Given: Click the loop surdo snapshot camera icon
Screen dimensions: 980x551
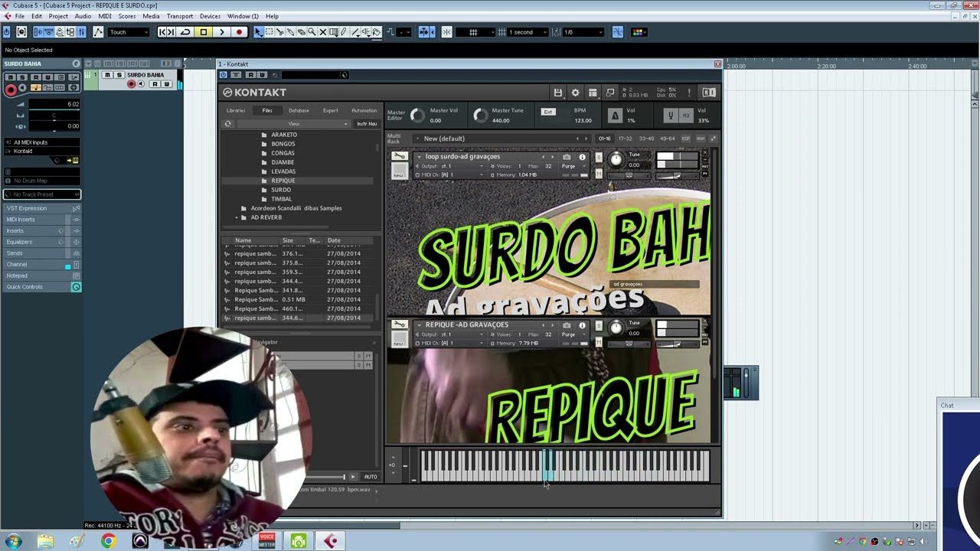Looking at the screenshot, I should pos(567,157).
